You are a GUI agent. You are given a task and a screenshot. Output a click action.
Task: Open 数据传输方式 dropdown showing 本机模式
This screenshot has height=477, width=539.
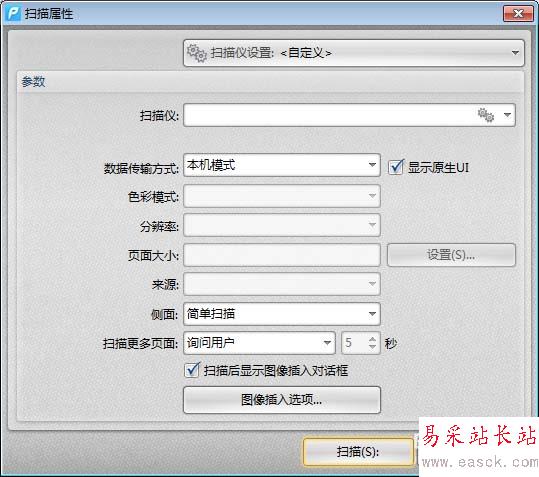pos(282,165)
